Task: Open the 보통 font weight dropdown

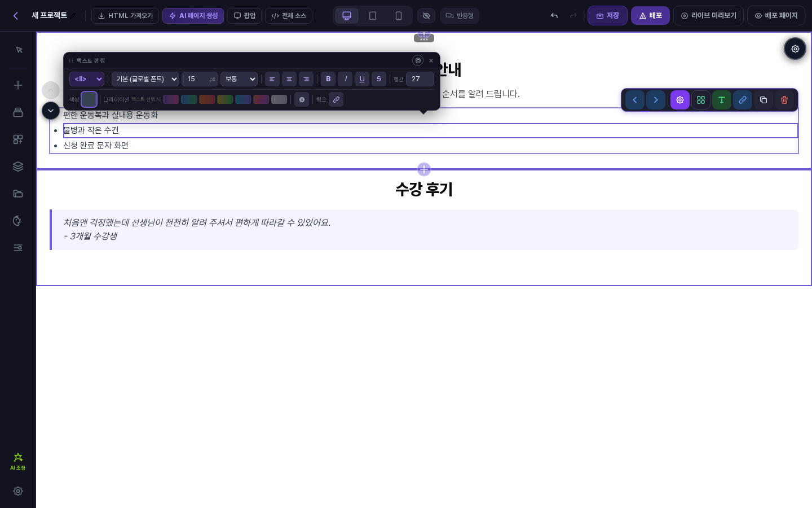Action: coord(239,79)
